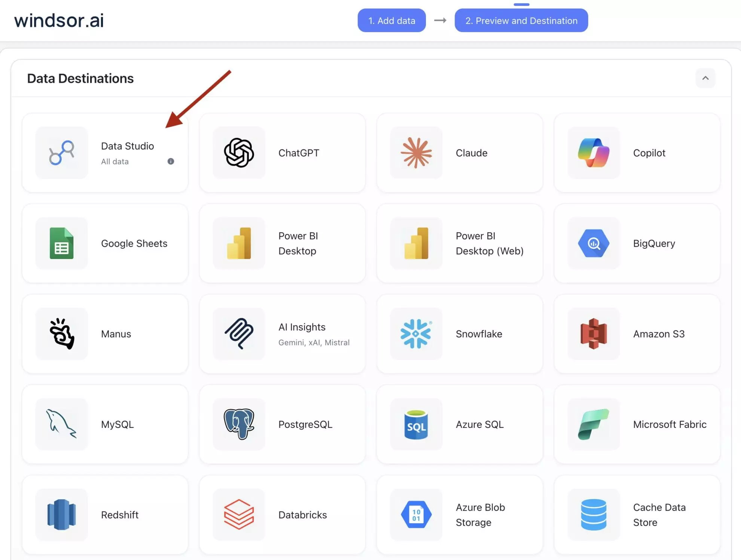The image size is (741, 560).
Task: Choose the Snowflake logo icon
Action: pos(416,334)
